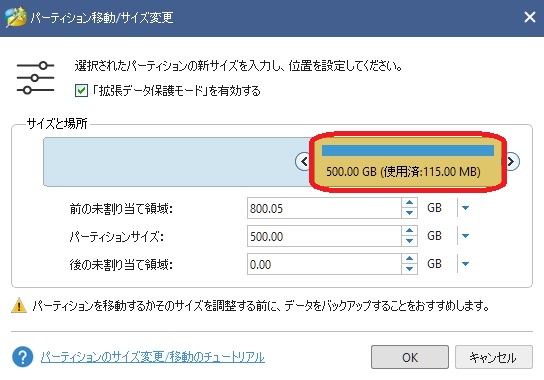The height and width of the screenshot is (380, 544).
Task: Decrease 前の未割り当て領域 with down spinner
Action: [409, 213]
